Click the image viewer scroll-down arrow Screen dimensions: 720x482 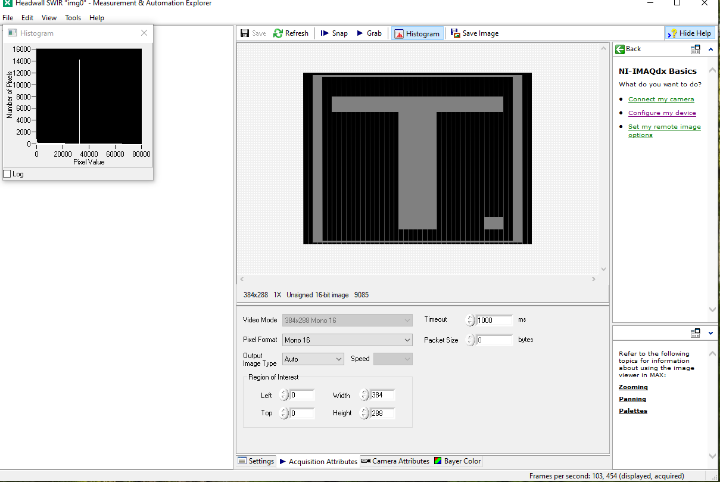click(603, 269)
